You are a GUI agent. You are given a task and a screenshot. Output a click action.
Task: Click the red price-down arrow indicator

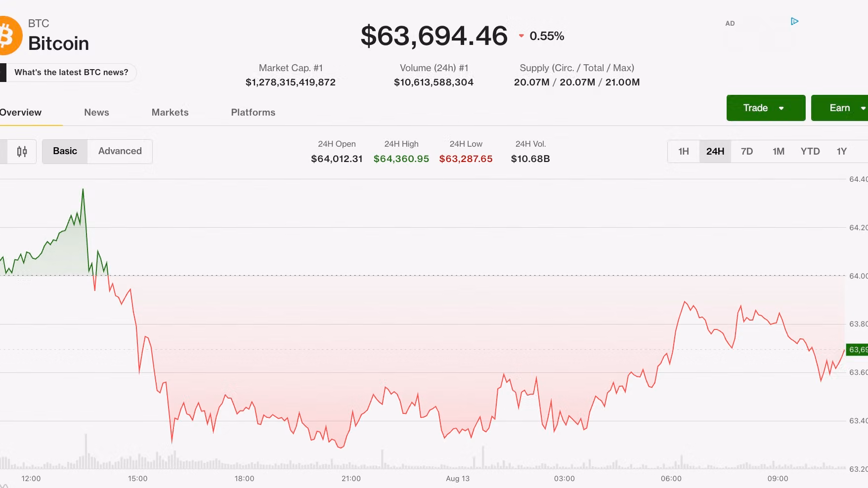(x=521, y=36)
